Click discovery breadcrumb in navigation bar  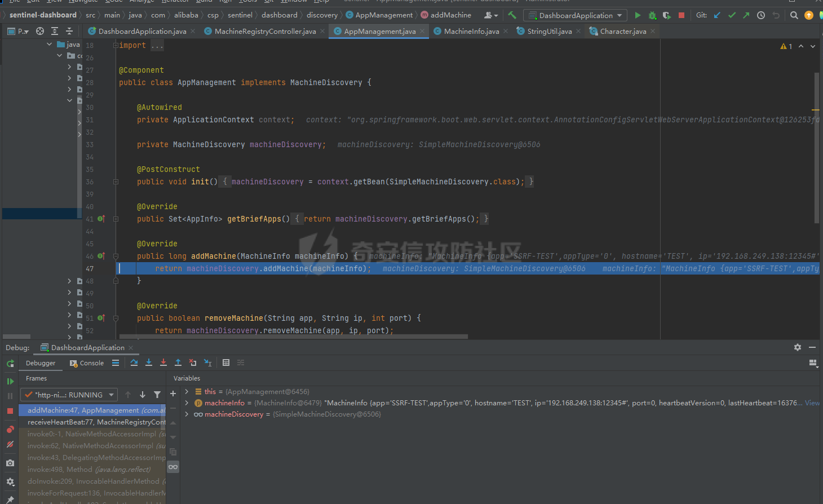pos(322,15)
